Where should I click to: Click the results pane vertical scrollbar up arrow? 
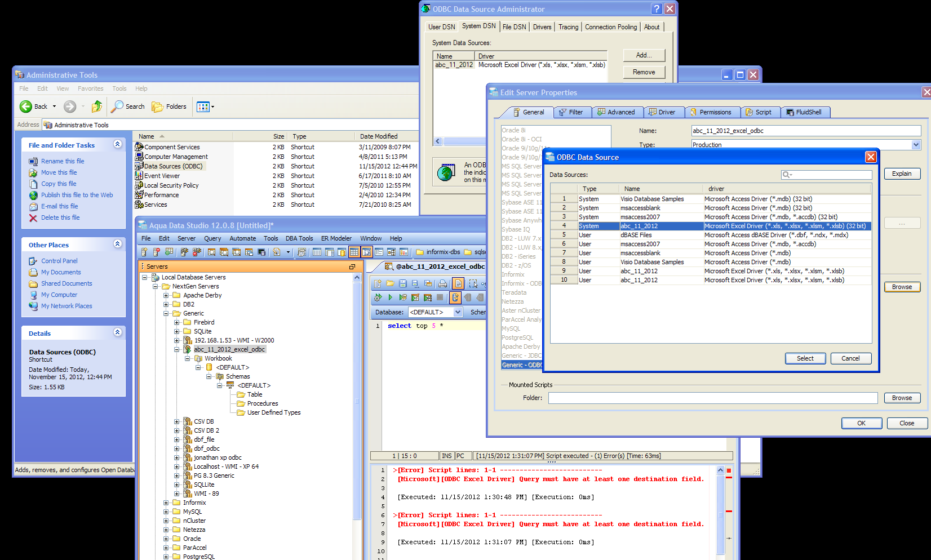tap(720, 470)
